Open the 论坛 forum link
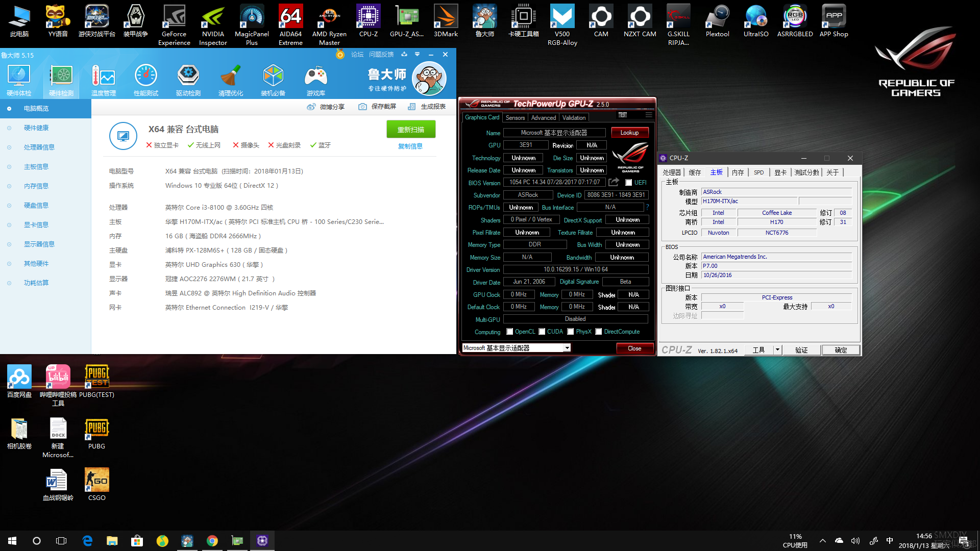Image resolution: width=980 pixels, height=551 pixels. click(x=357, y=55)
